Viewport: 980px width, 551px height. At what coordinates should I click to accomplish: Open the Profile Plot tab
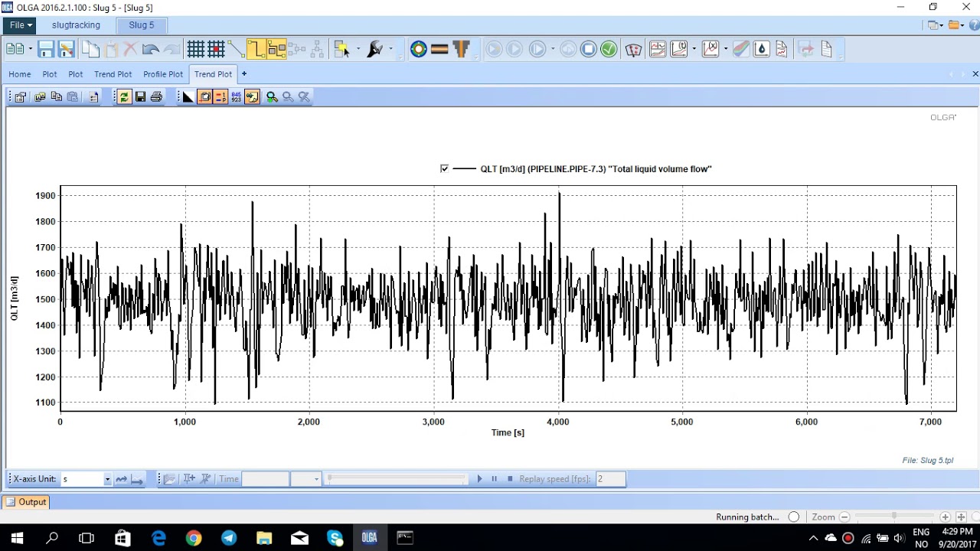[163, 74]
